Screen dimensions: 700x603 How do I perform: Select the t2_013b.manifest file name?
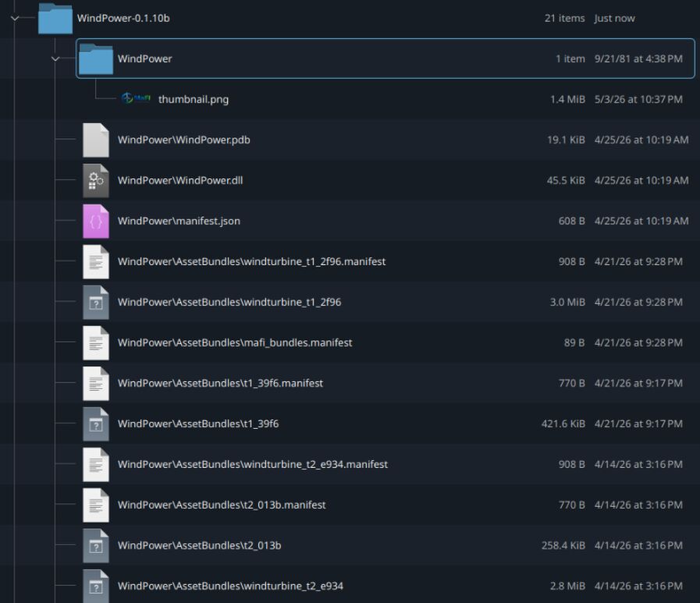tap(222, 505)
